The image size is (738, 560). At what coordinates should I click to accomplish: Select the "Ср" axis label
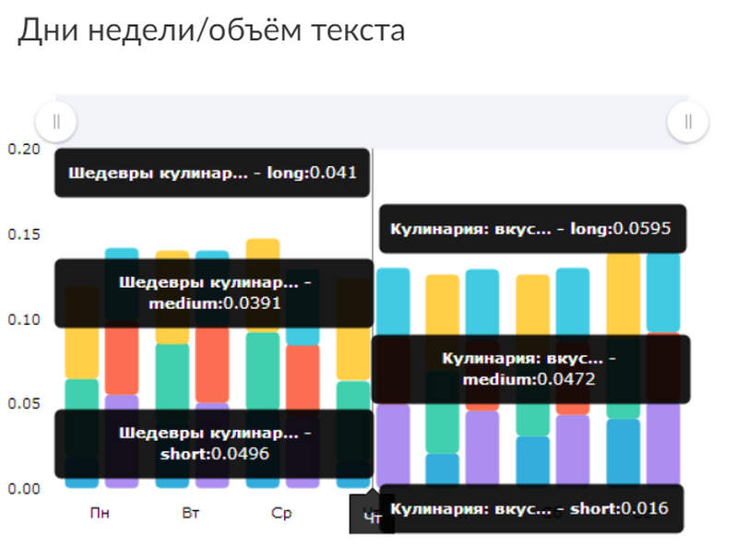click(x=281, y=513)
